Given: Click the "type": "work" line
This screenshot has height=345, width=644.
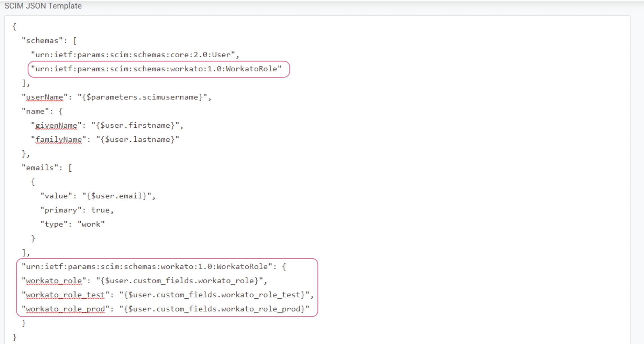Looking at the screenshot, I should pyautogui.click(x=73, y=224).
